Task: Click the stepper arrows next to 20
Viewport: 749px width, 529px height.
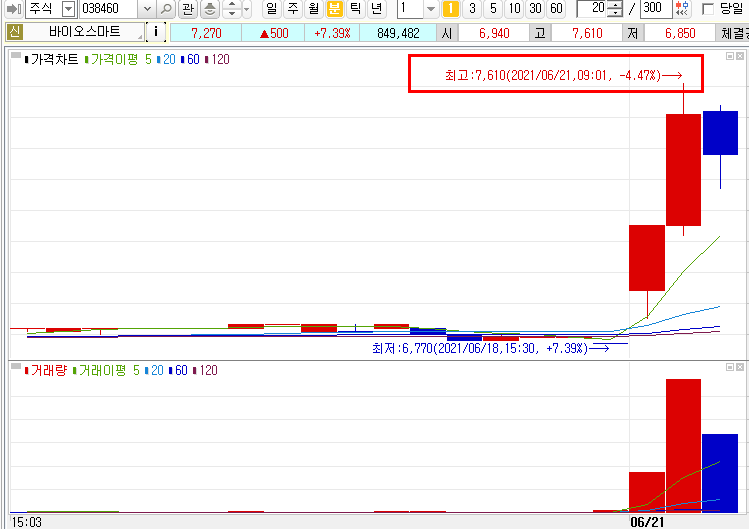Action: pos(616,9)
